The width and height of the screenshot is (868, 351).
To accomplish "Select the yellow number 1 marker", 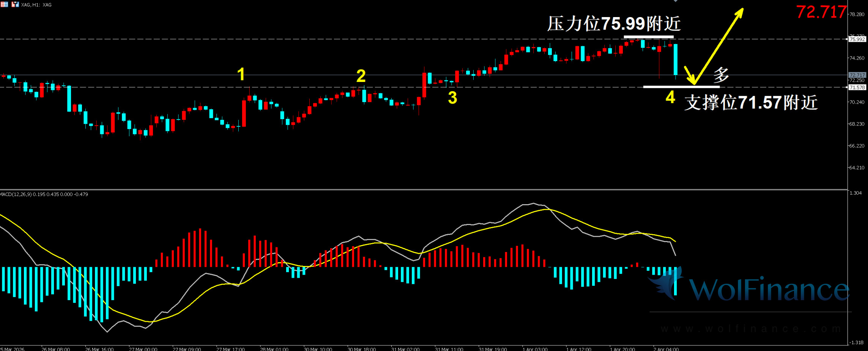I will tap(241, 74).
